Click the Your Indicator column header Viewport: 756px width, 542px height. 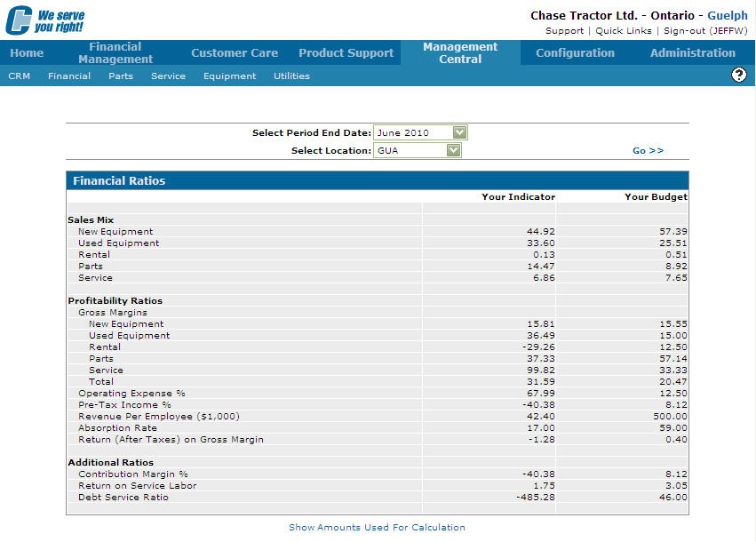[518, 196]
